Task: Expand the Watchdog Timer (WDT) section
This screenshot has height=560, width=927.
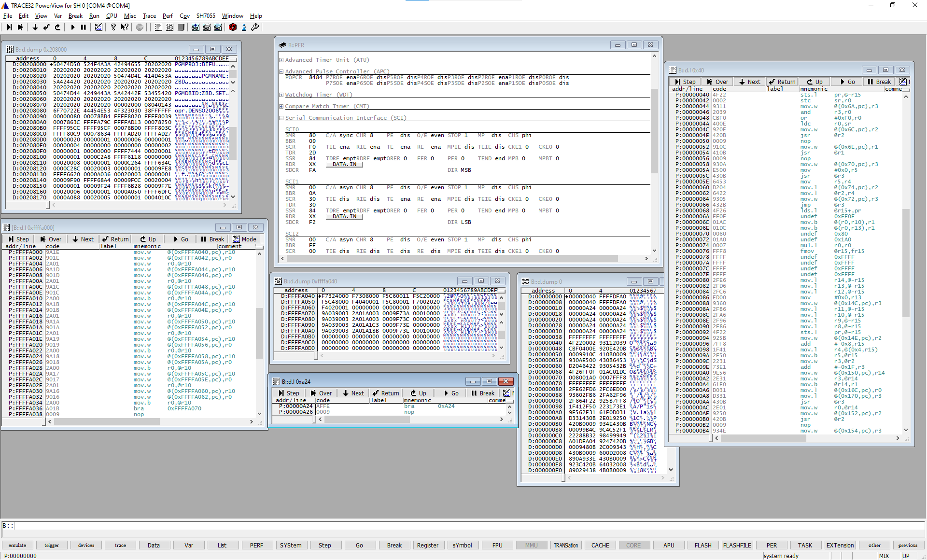Action: pos(281,95)
